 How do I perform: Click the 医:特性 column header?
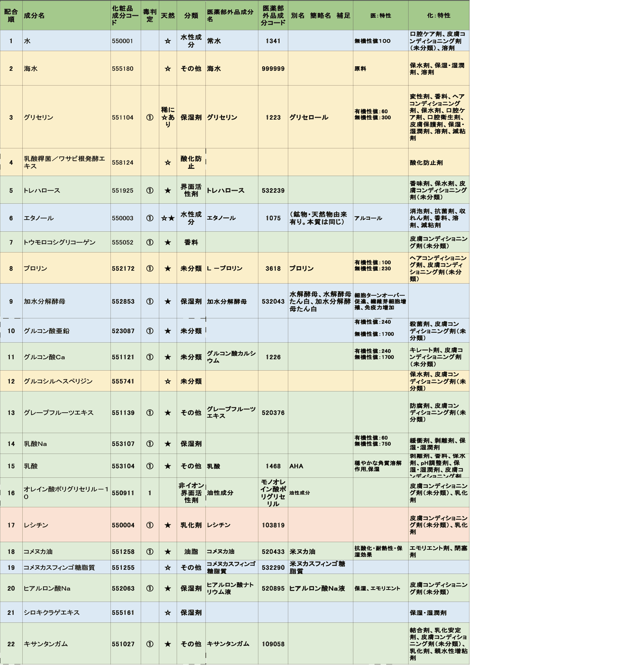point(381,16)
